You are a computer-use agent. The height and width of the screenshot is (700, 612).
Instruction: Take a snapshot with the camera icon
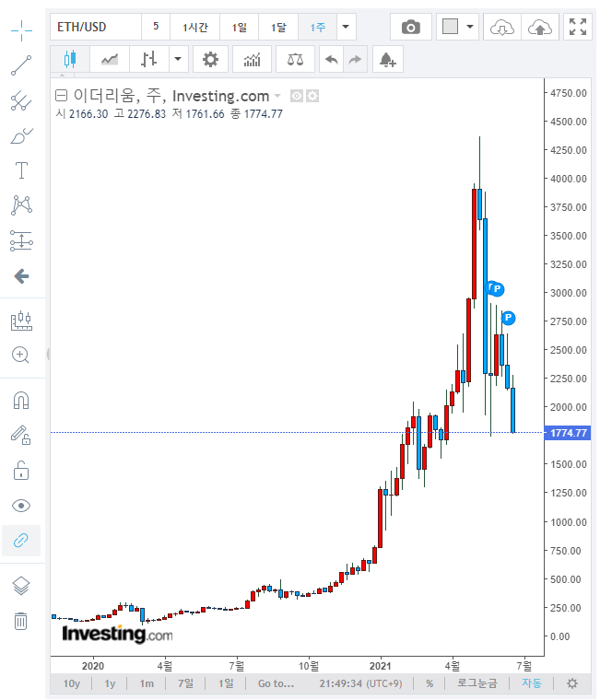pos(411,28)
